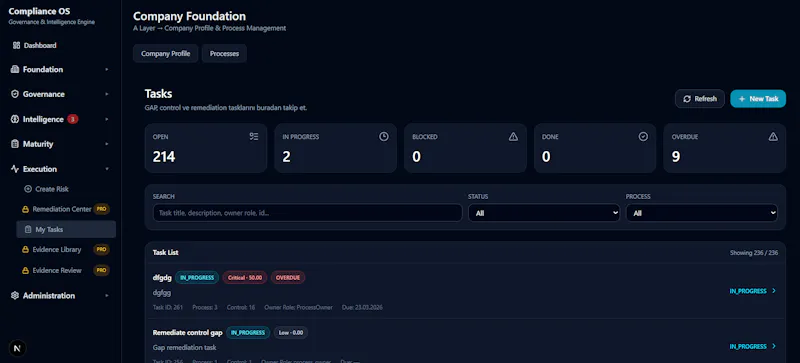Click the IN_PROGRESS badge beside dfgdg title
Image resolution: width=800 pixels, height=363 pixels.
click(197, 278)
